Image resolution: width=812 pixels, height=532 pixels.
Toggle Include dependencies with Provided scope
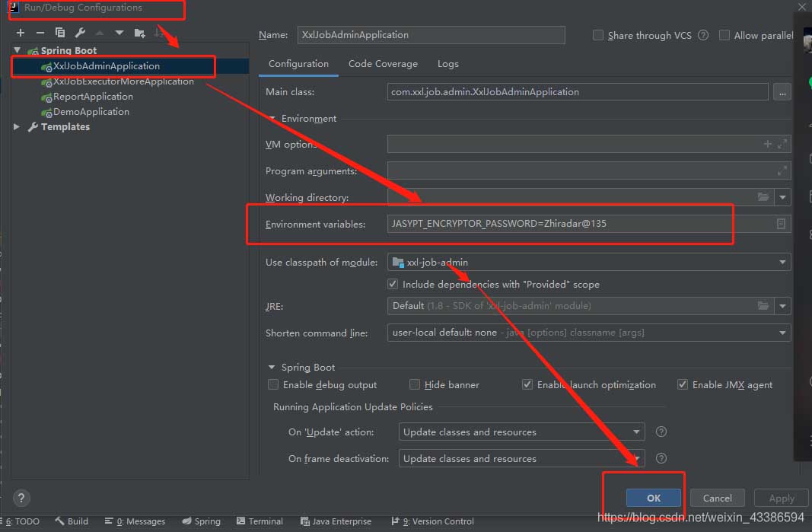[393, 284]
